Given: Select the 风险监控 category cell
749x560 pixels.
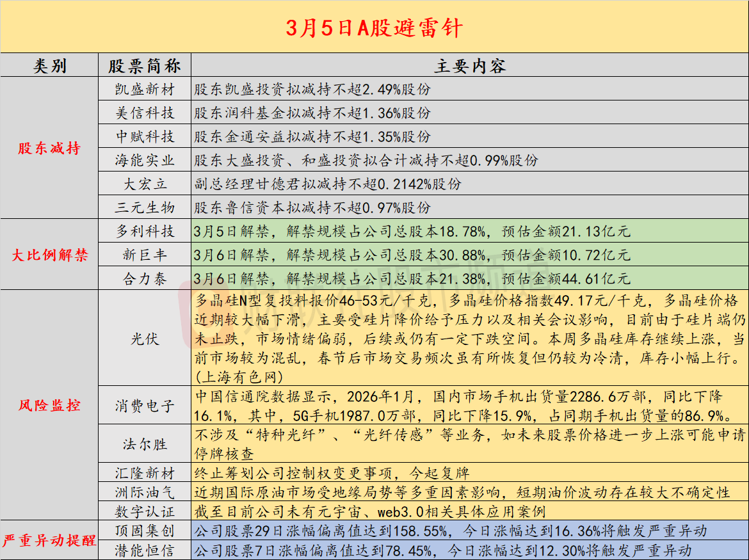Looking at the screenshot, I should [49, 405].
